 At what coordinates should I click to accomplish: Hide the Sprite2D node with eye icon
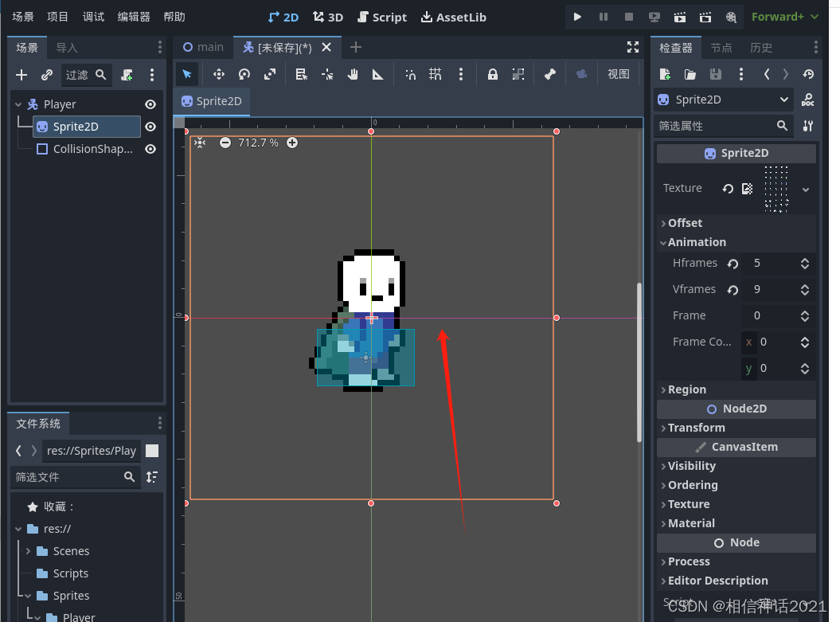point(150,127)
